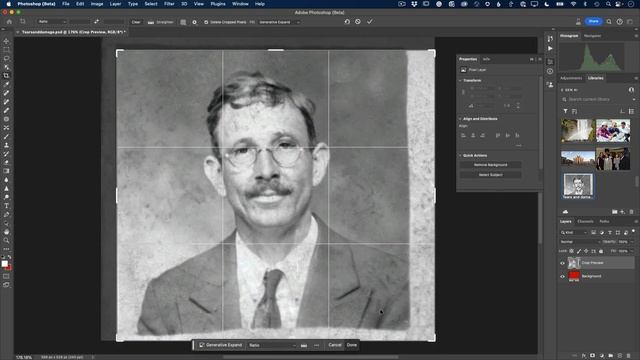This screenshot has height=360, width=640.
Task: Select the Lasso tool
Action: point(6,58)
